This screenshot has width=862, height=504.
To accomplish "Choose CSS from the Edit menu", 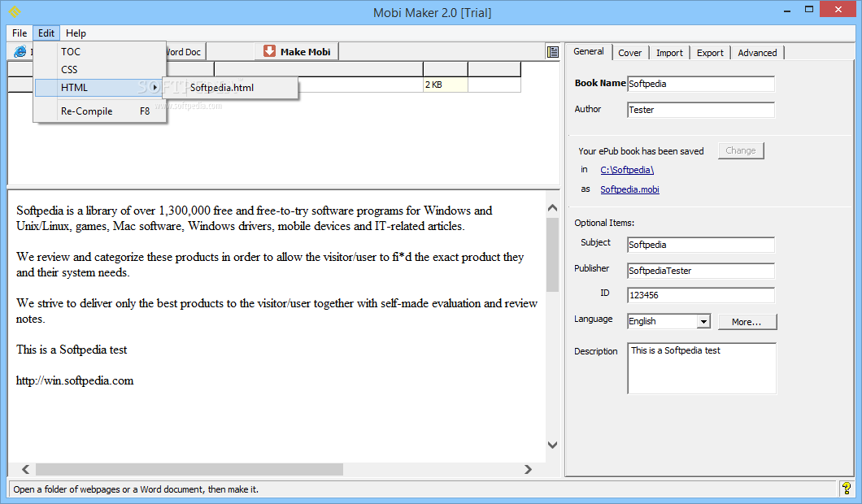I will coord(101,70).
